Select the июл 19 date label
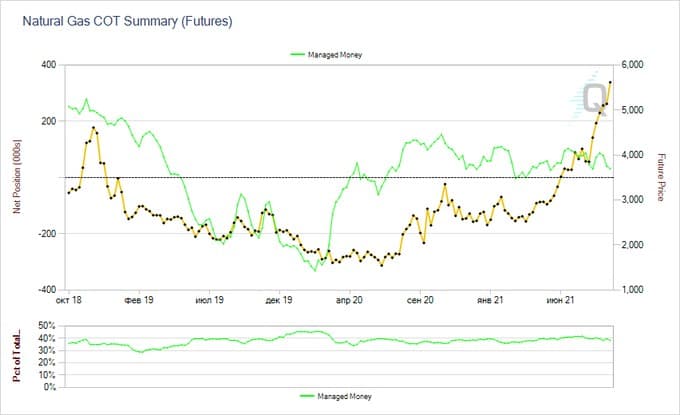Viewport: 680px width, 415px height. pyautogui.click(x=207, y=298)
